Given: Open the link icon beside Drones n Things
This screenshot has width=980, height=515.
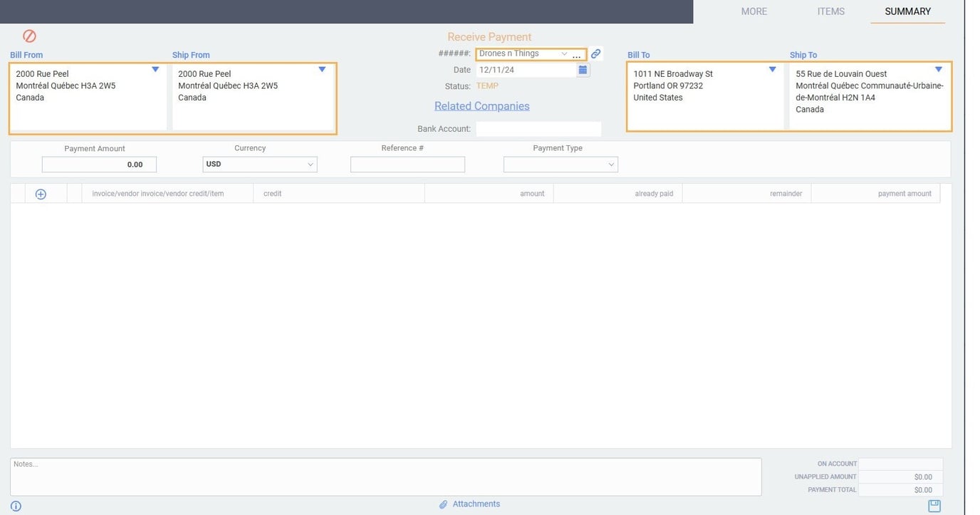Looking at the screenshot, I should point(595,52).
